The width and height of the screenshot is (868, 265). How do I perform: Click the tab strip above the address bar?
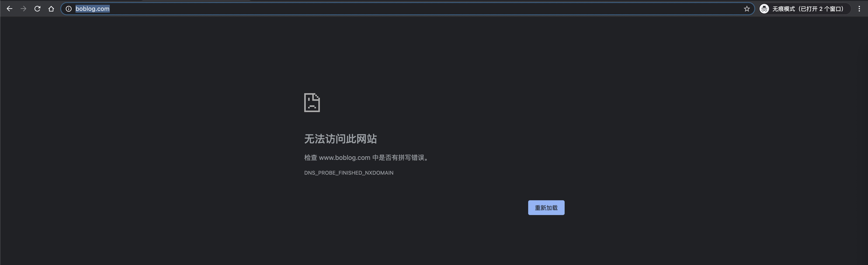point(196,1)
